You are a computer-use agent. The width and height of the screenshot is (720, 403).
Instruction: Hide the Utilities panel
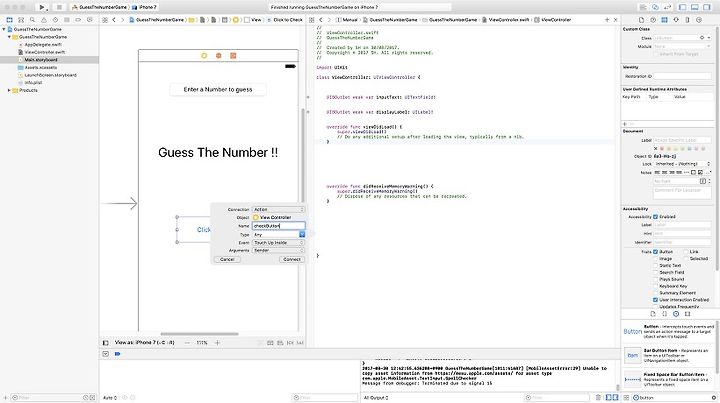click(x=707, y=7)
